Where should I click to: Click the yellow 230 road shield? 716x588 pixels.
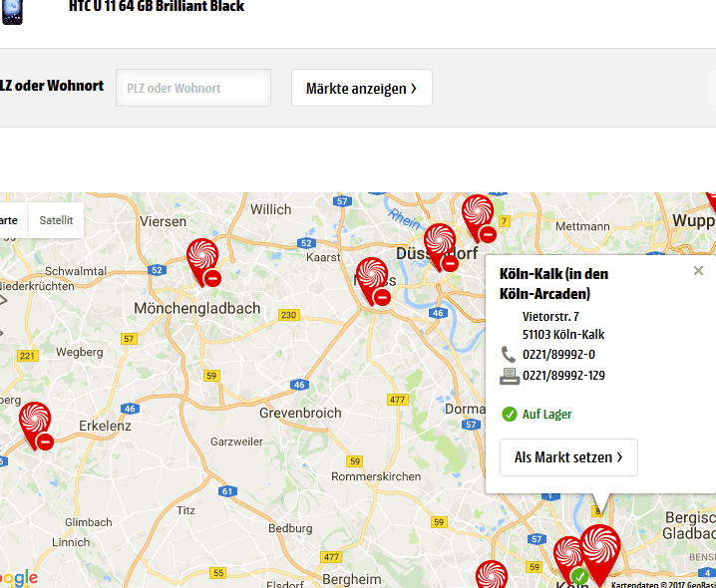pos(289,315)
